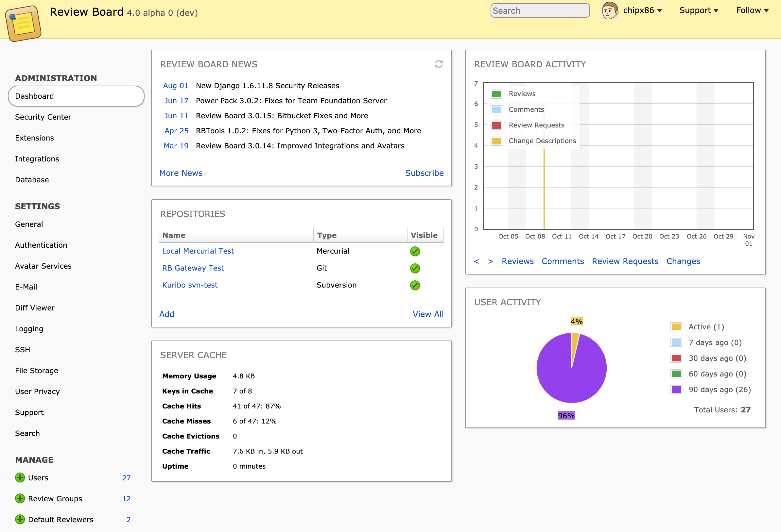Add a new user with the plus icon
The image size is (781, 532).
(20, 478)
